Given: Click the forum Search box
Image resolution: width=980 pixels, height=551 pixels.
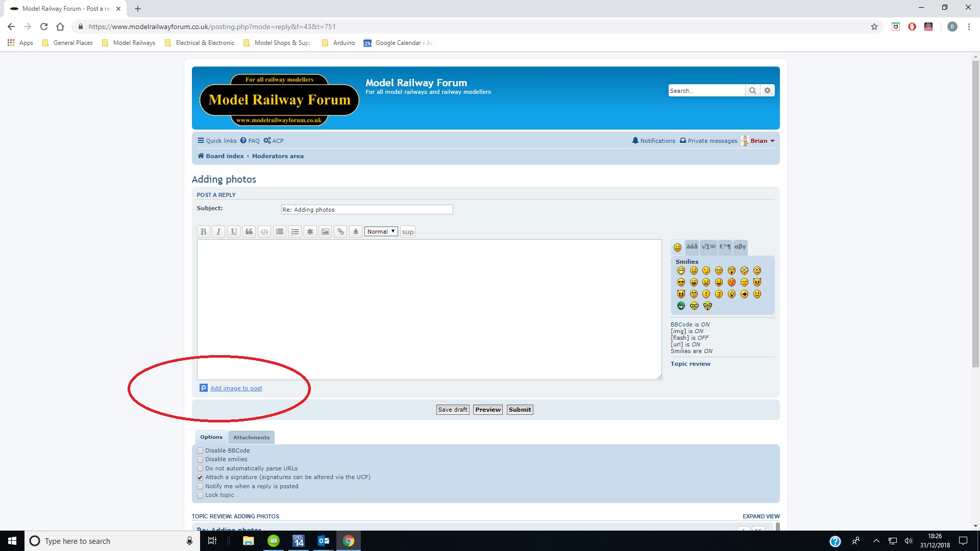Looking at the screenshot, I should pos(706,90).
